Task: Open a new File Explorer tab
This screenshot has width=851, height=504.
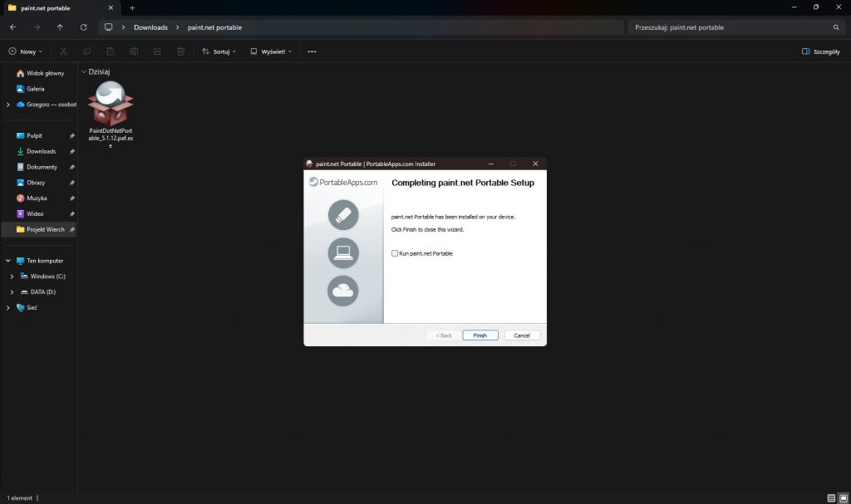Action: pyautogui.click(x=132, y=7)
